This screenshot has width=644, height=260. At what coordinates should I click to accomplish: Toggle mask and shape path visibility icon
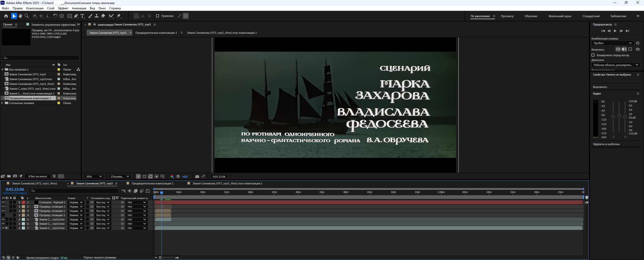click(x=150, y=177)
